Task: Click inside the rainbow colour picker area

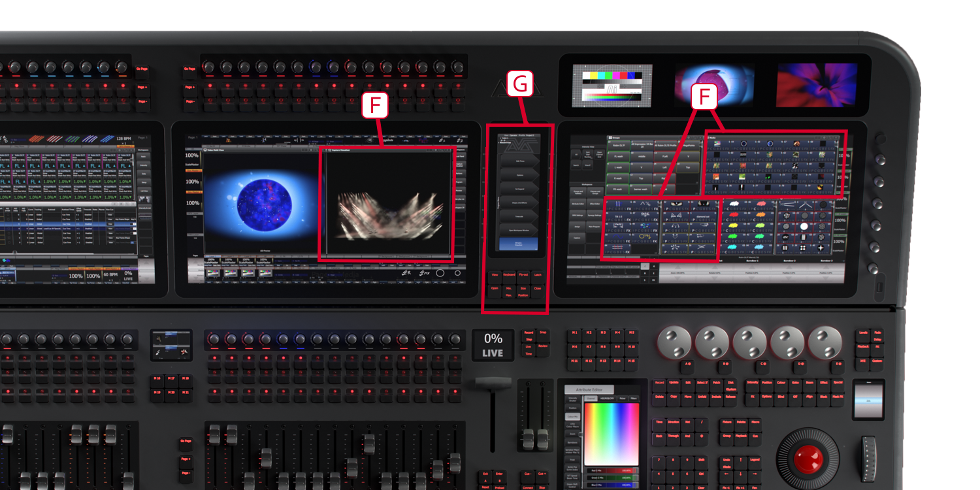Action: [x=611, y=433]
